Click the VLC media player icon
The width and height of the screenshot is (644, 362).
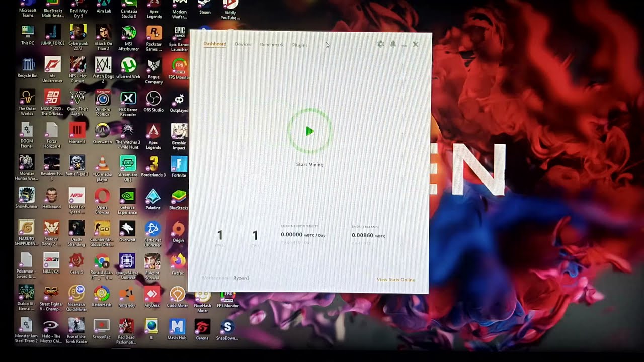coord(102,168)
